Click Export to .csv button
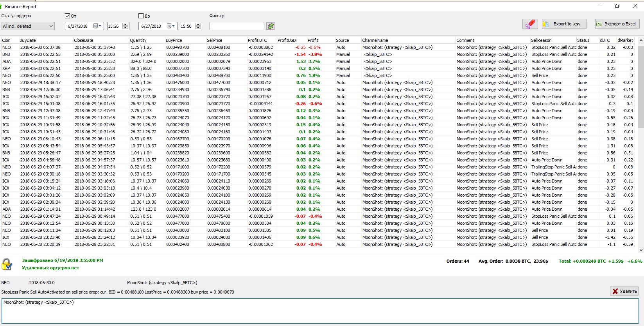This screenshot has height=326, width=644. [x=564, y=24]
